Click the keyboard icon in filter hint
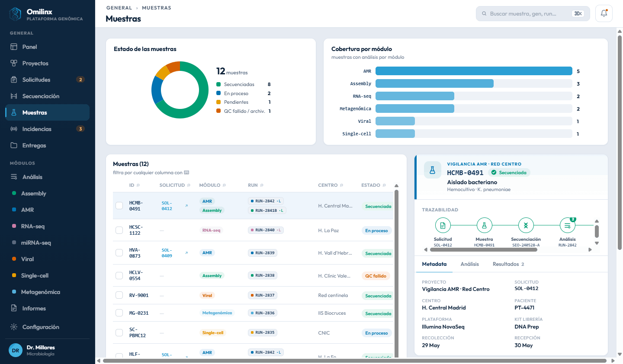 pyautogui.click(x=186, y=172)
